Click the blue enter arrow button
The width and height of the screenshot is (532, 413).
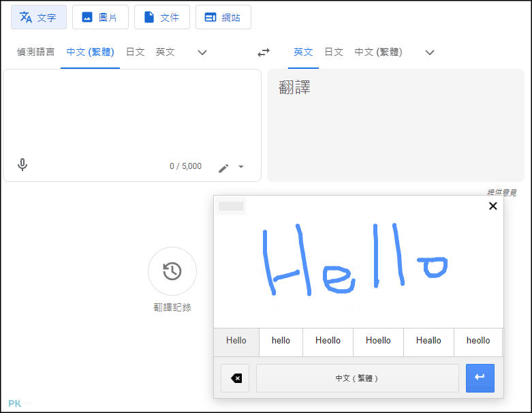tap(480, 378)
